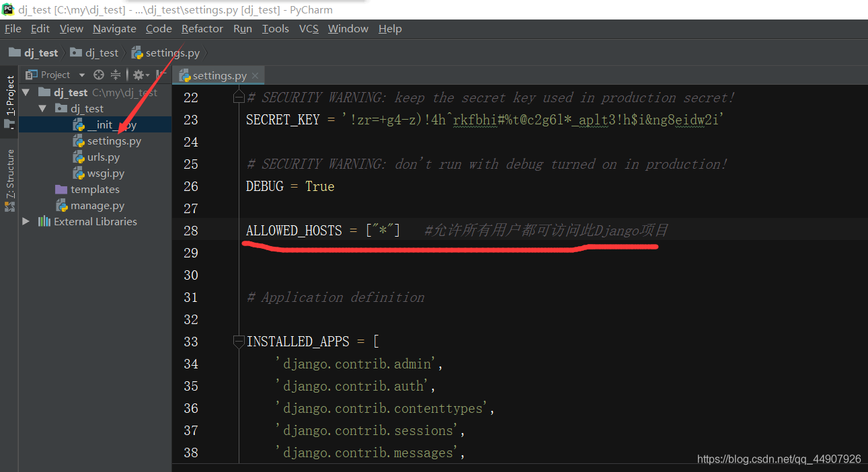Open the Window menu

(x=348, y=29)
